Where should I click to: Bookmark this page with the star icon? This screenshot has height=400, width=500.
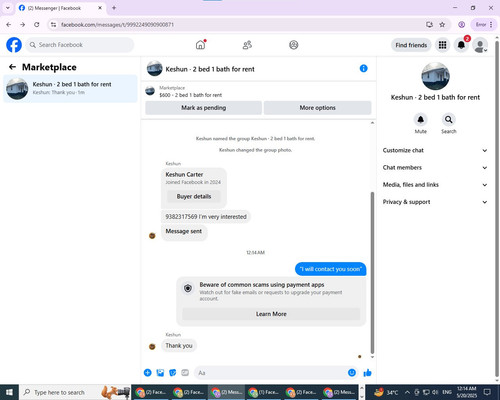442,25
